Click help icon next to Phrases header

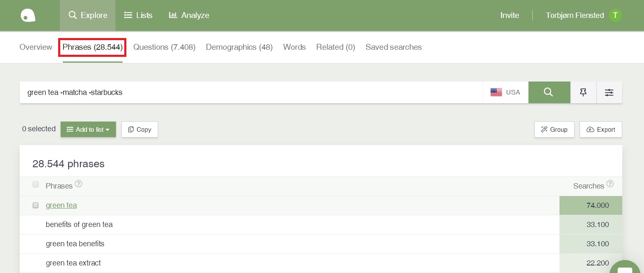pos(78,184)
